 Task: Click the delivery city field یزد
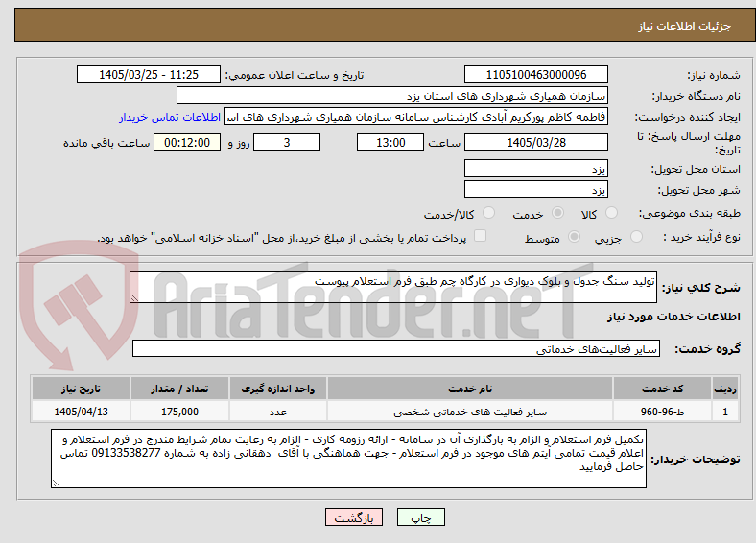pos(536,189)
